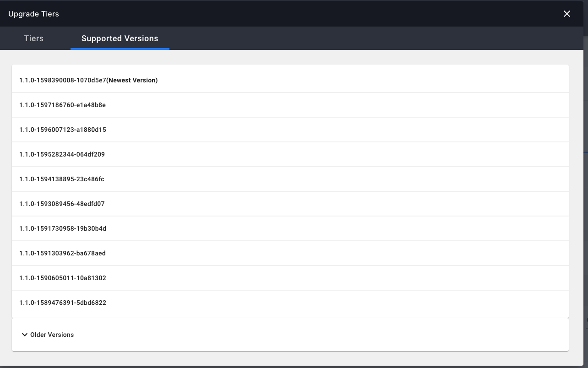
Task: Pick version 1.1.0-1596007123-a1880d15
Action: pos(62,130)
